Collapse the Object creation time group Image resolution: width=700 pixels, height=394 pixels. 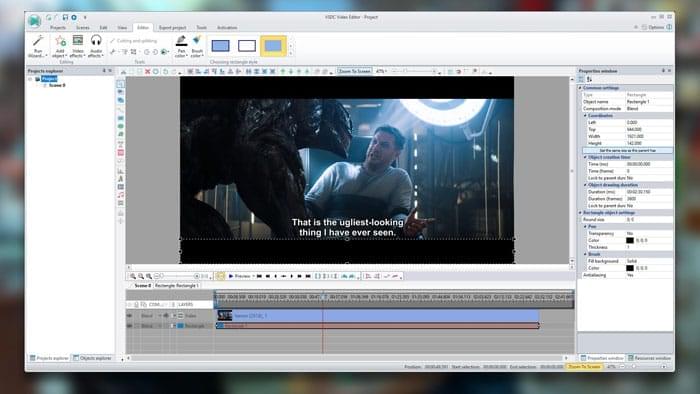(585, 157)
